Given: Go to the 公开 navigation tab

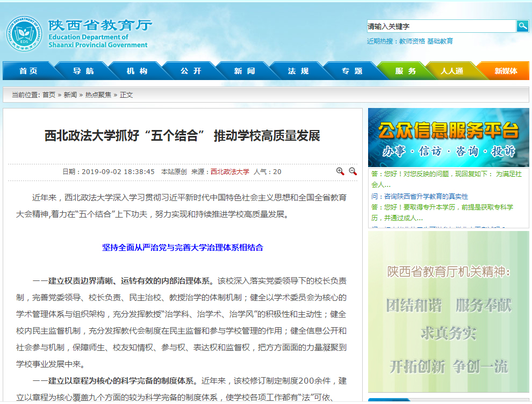Looking at the screenshot, I should [x=191, y=71].
